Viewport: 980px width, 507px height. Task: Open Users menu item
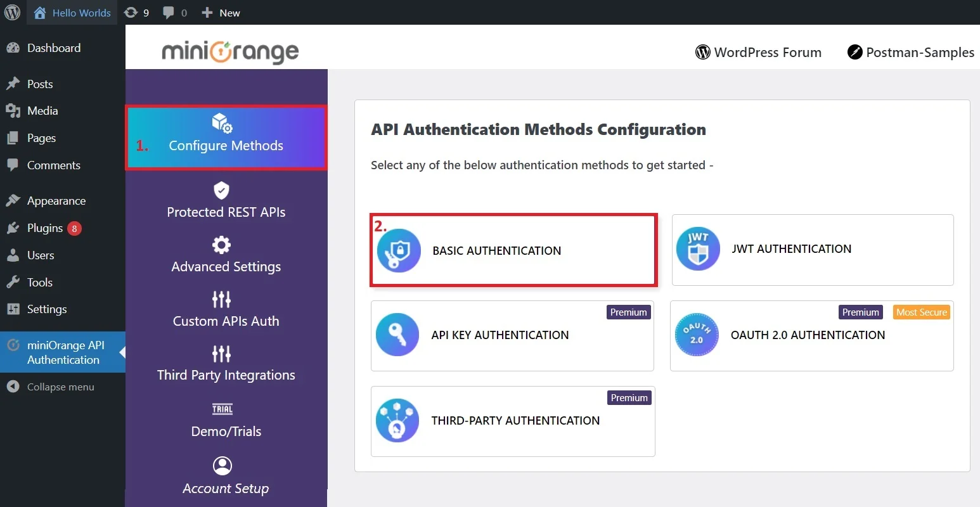click(63, 255)
